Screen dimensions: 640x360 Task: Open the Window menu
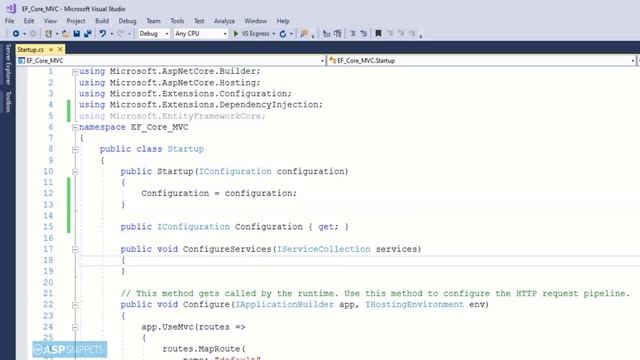point(256,21)
